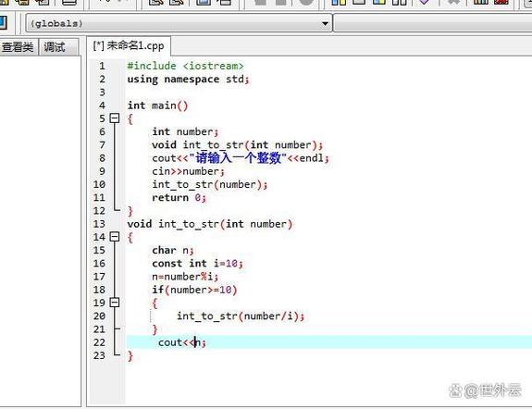The width and height of the screenshot is (532, 409).
Task: Toggle breakpoint on line number 10
Action: point(99,184)
